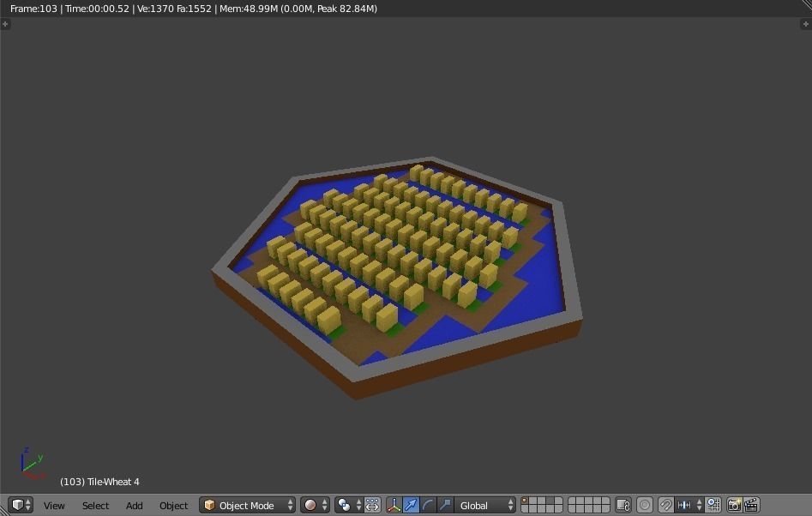Toggle manipulate center points button

tap(372, 505)
